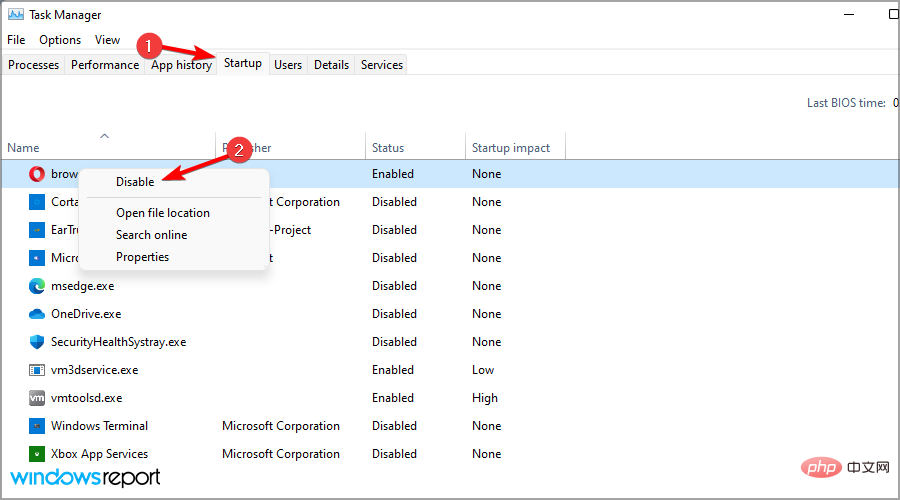Click the High impact value for vmtoolsd.exe
Screen dimensions: 900x500
point(485,398)
